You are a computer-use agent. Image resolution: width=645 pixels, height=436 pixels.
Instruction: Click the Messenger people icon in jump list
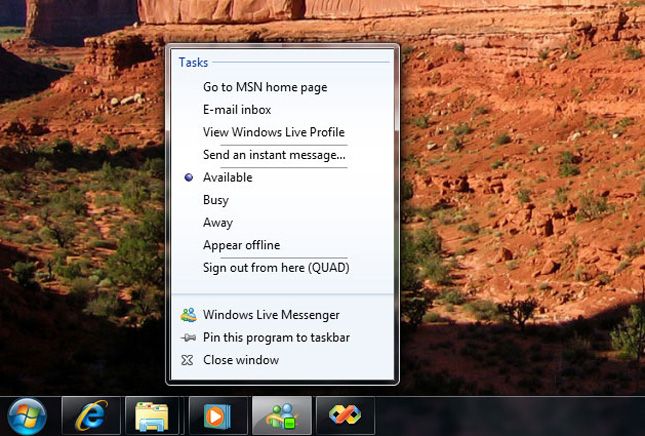[x=188, y=315]
